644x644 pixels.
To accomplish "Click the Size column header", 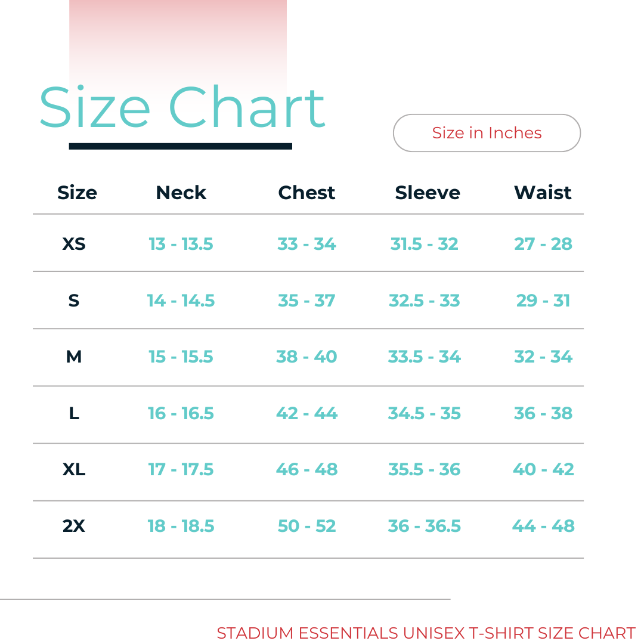I will [77, 193].
